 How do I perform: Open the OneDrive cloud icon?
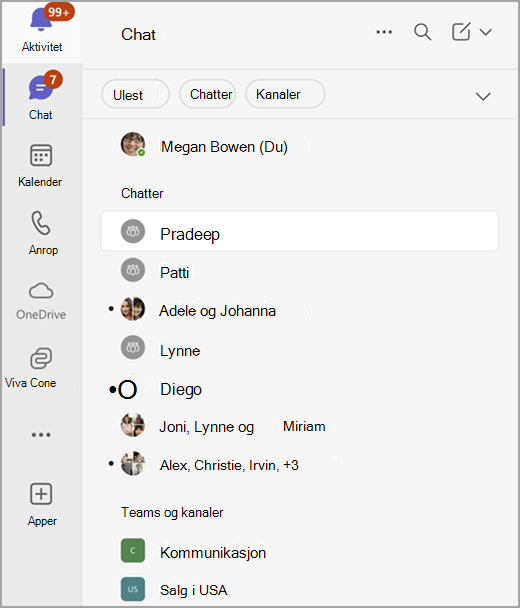(x=41, y=290)
